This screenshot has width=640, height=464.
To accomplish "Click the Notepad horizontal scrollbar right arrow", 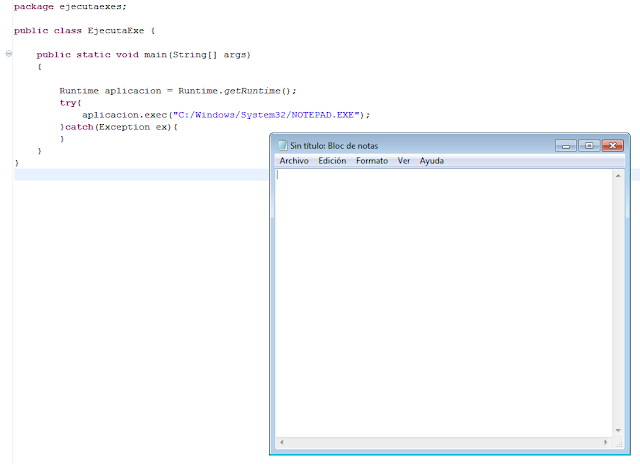I will (x=605, y=442).
